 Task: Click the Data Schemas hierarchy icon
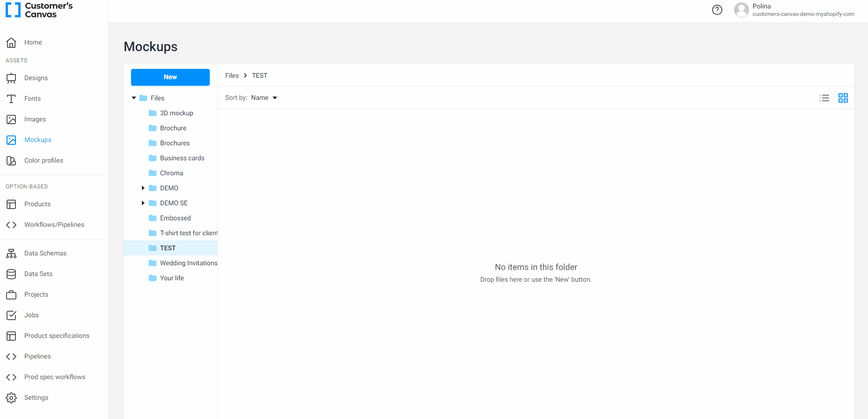point(11,253)
